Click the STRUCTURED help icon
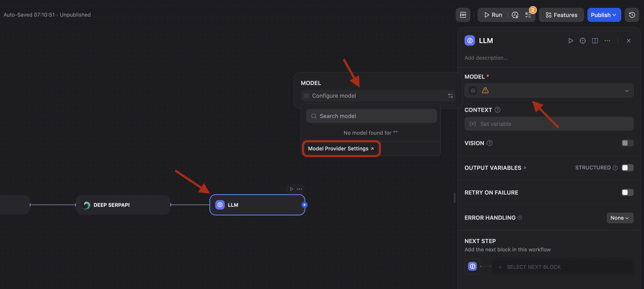Viewport: 644px width, 289px height. click(x=615, y=168)
